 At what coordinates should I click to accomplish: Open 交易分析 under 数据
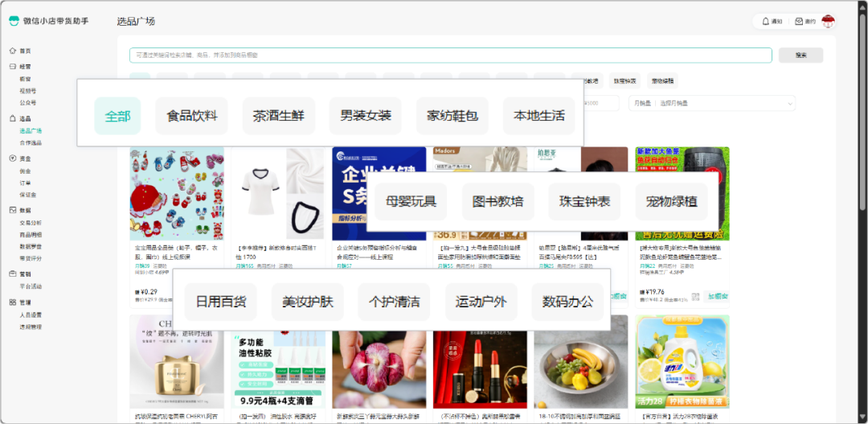[31, 223]
